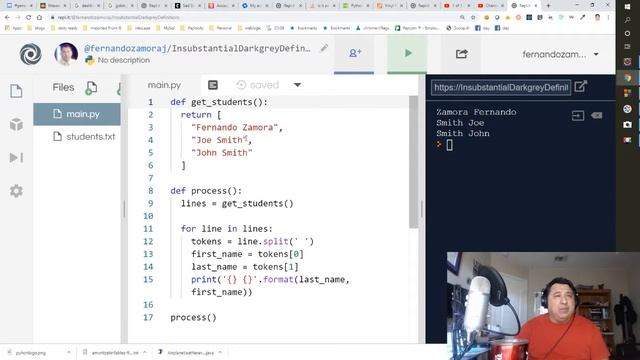Run the program with the green play button
This screenshot has width=640, height=360.
click(407, 53)
